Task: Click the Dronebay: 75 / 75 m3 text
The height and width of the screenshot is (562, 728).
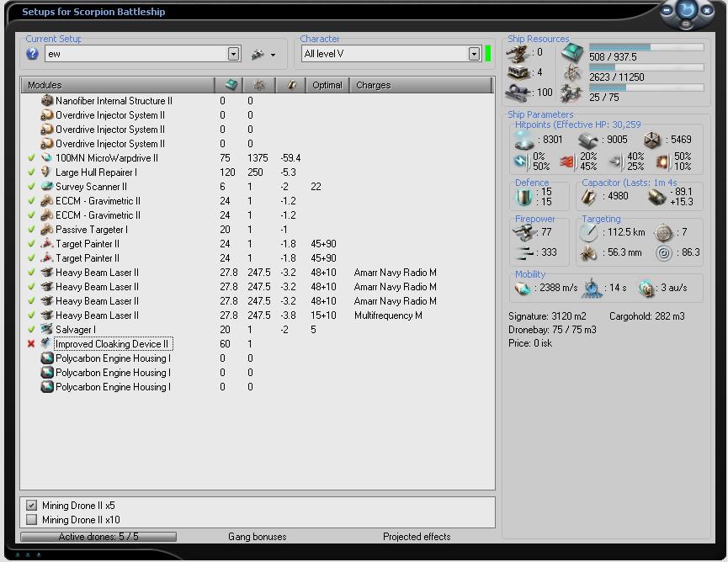Action: click(552, 330)
